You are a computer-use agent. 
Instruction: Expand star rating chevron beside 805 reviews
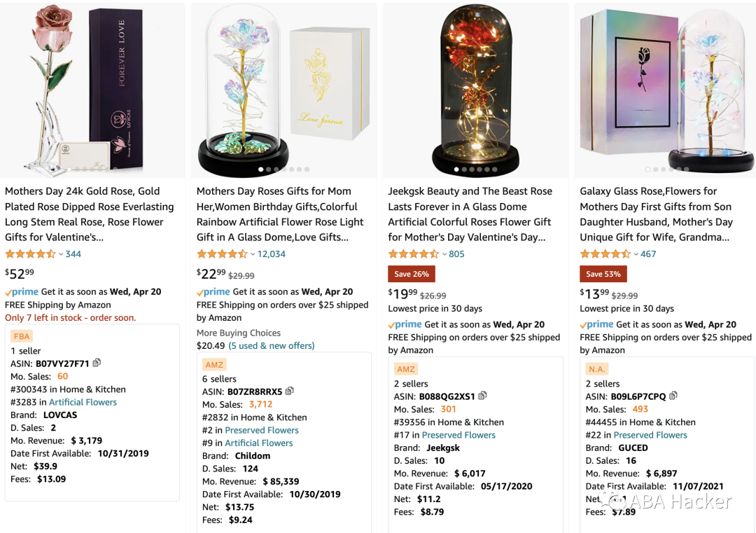[x=444, y=254]
